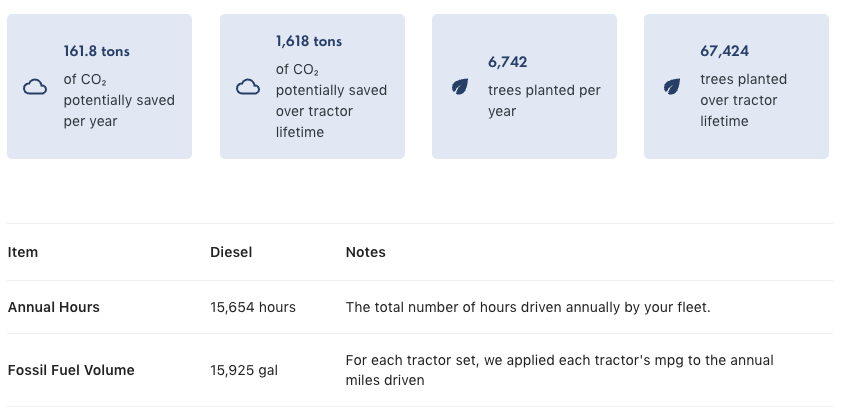Click leaf icon in 67,424 trees card
The height and width of the screenshot is (418, 841).
pos(672,86)
